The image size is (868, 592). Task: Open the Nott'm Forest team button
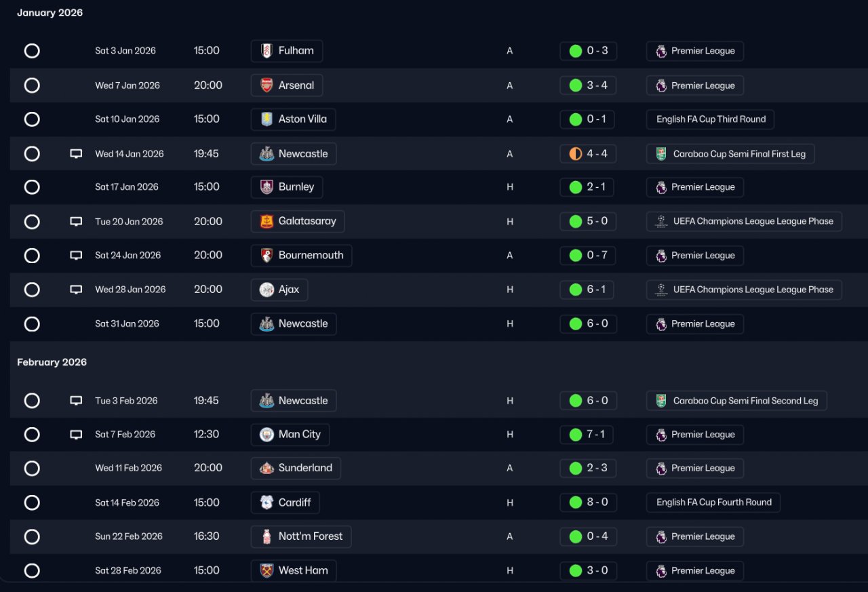click(301, 536)
